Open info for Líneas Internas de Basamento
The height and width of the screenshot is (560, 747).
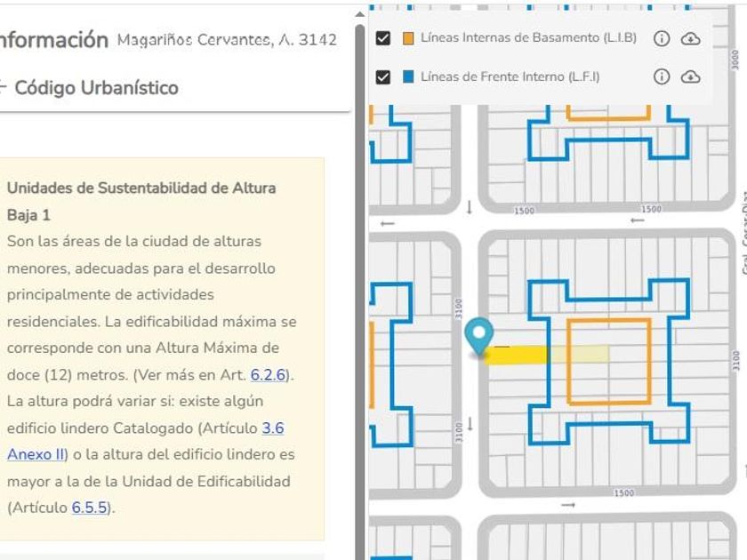tap(662, 38)
